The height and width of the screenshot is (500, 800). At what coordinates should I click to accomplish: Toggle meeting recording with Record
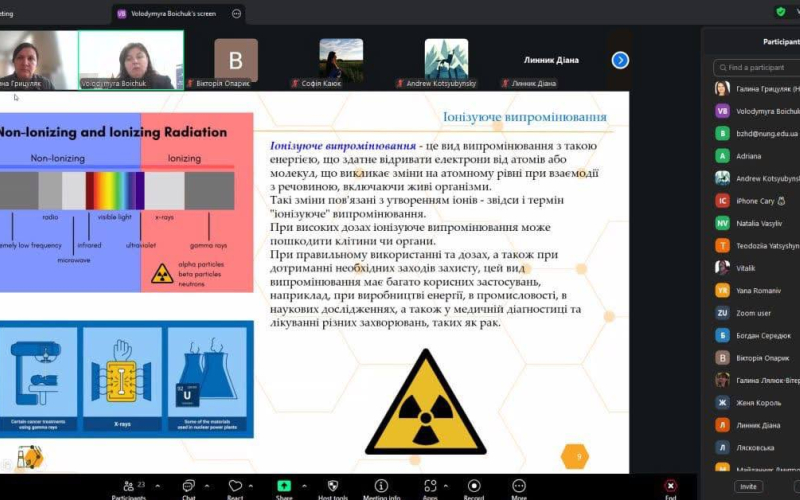(x=474, y=485)
